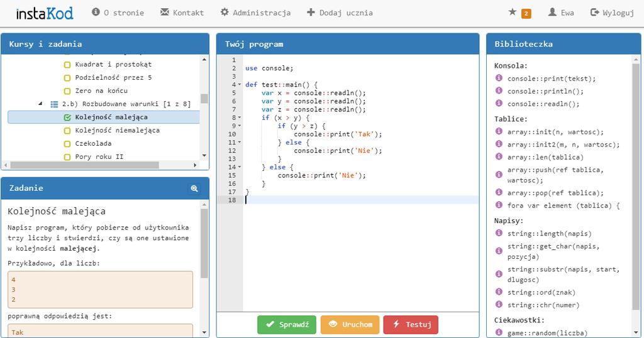Fold else block at line 14
This screenshot has width=644, height=338.
click(240, 167)
